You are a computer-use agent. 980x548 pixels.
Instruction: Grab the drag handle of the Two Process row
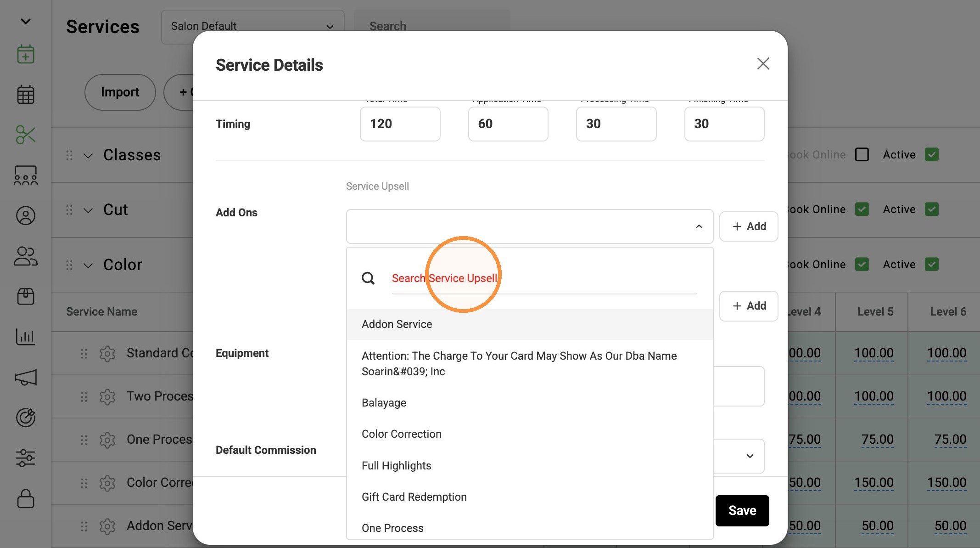tap(84, 396)
